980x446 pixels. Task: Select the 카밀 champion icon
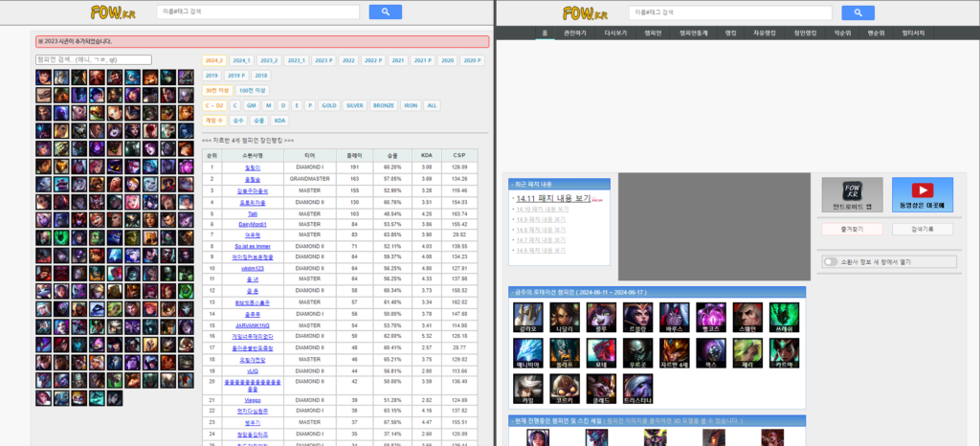pos(528,390)
